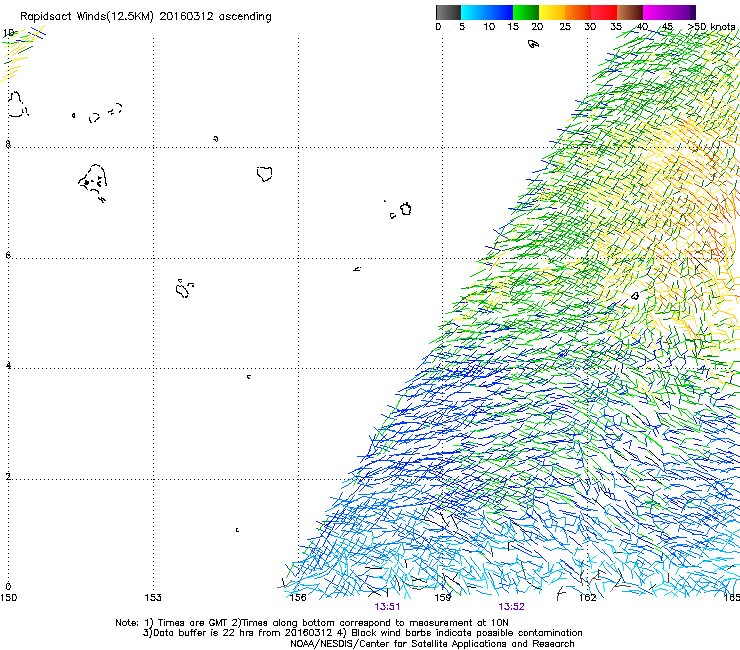Click the '13:51' time label
740x650 pixels.
coord(387,607)
